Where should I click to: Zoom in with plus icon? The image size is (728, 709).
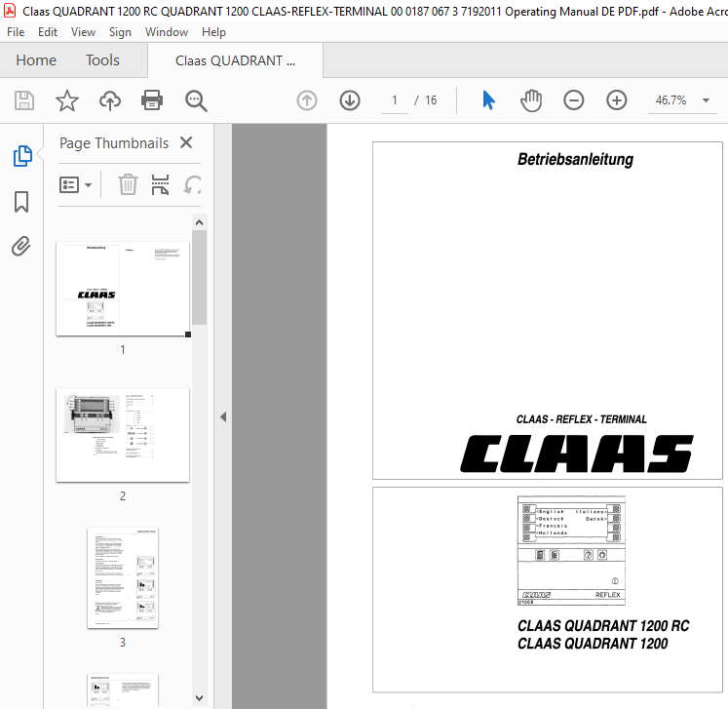[617, 100]
